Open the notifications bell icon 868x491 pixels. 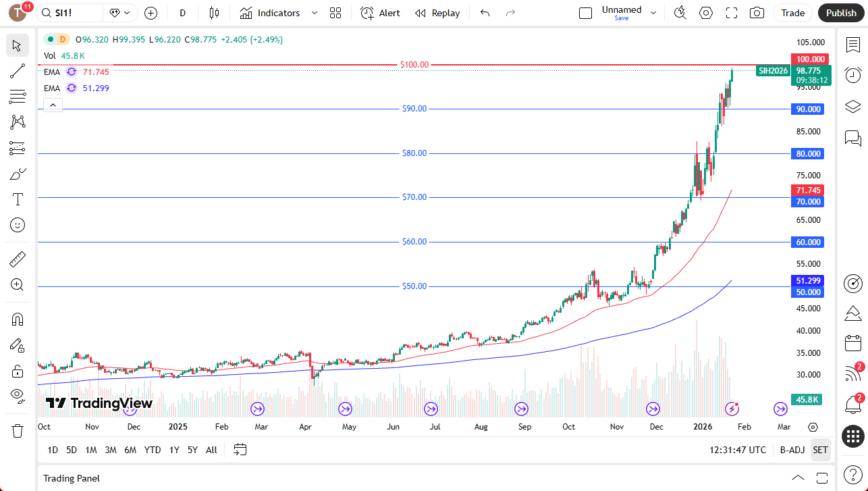tap(853, 405)
